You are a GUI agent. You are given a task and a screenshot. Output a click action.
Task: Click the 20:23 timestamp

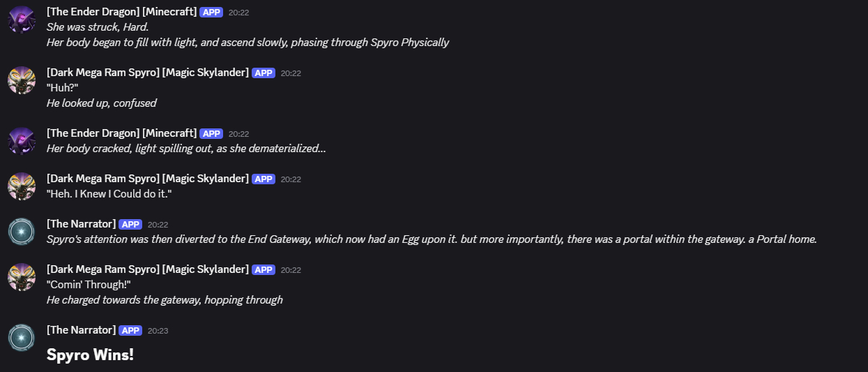[x=158, y=331]
